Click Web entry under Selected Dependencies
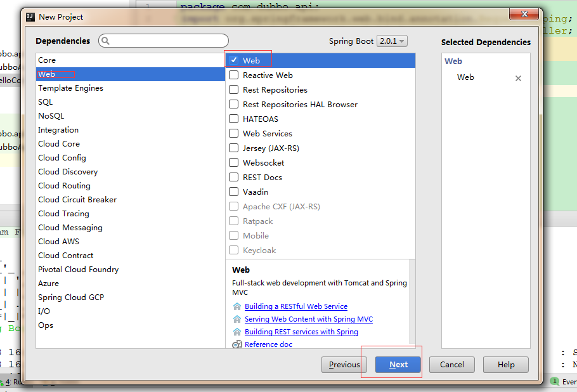 (x=465, y=77)
